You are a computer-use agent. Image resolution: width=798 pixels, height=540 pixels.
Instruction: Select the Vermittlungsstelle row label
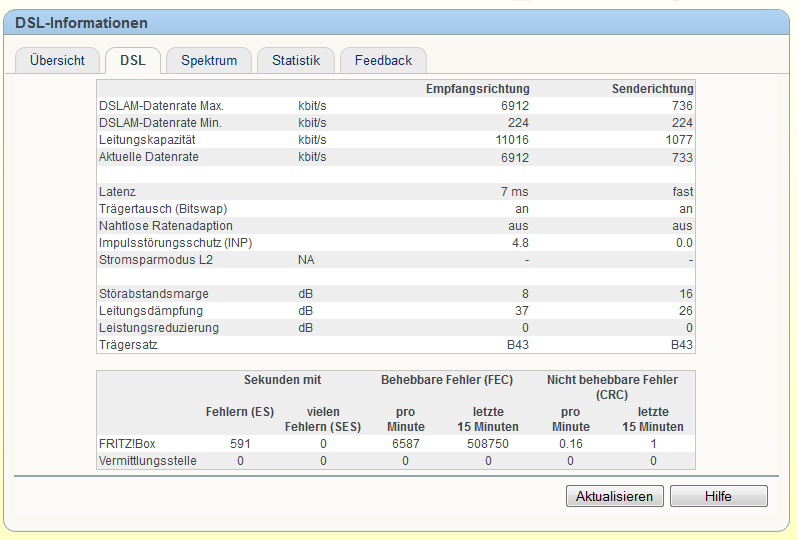tap(148, 461)
